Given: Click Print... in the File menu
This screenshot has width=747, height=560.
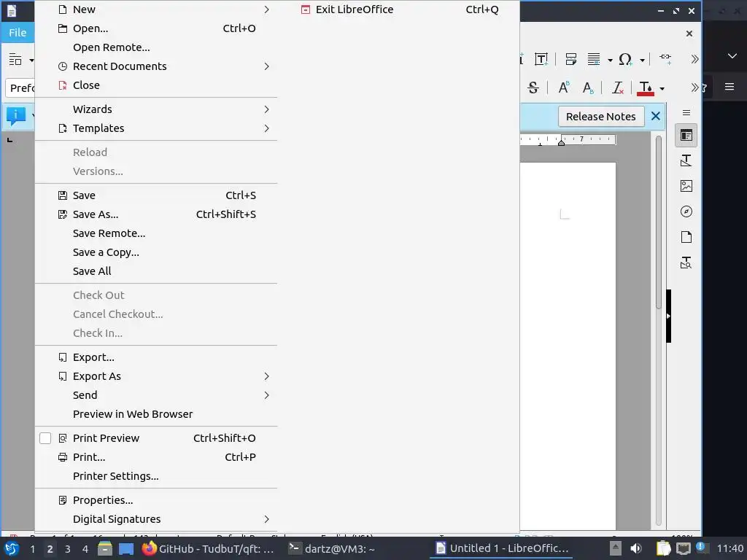Looking at the screenshot, I should pyautogui.click(x=156, y=457).
